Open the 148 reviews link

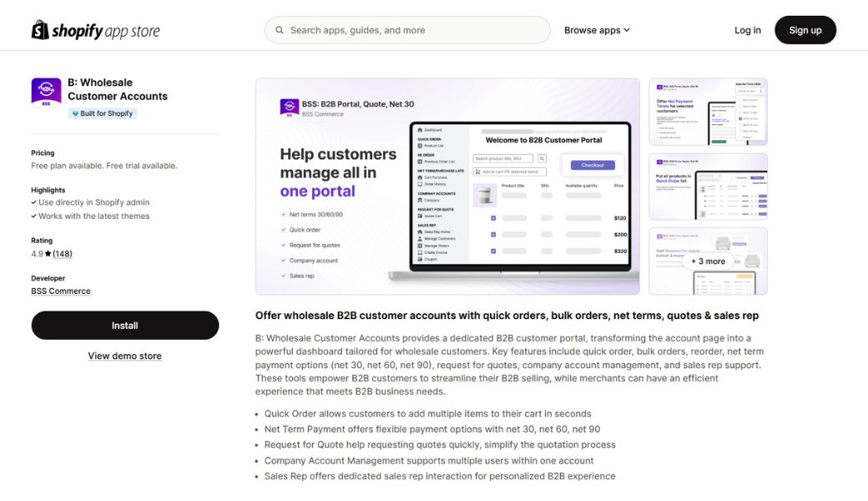click(63, 254)
